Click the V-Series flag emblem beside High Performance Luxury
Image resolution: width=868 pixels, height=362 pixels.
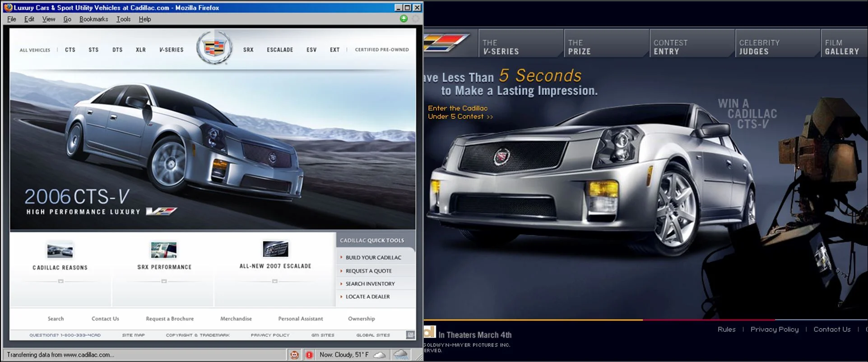coord(162,211)
